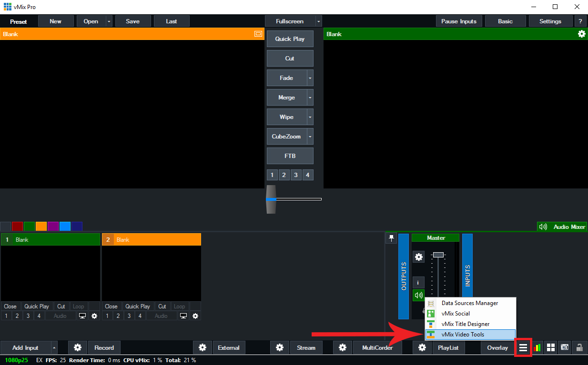The height and width of the screenshot is (365, 588).
Task: Expand the Fade transition dropdown arrow
Action: pyautogui.click(x=310, y=78)
